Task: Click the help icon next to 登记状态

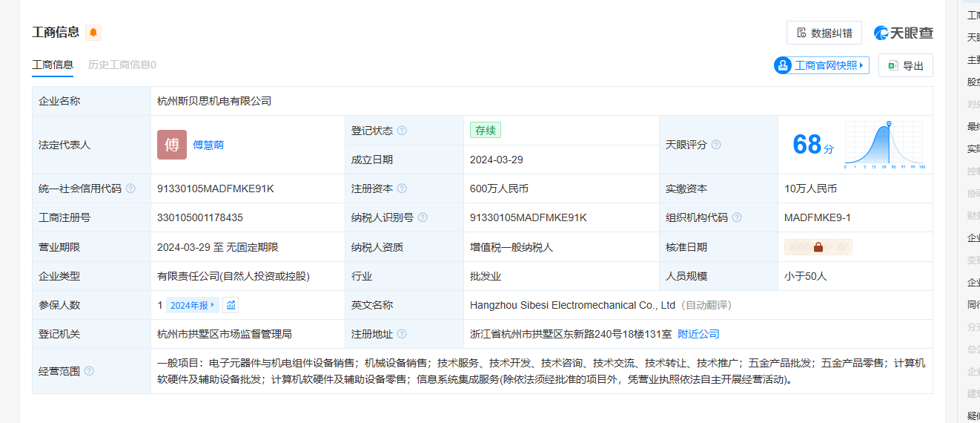Action: point(402,131)
